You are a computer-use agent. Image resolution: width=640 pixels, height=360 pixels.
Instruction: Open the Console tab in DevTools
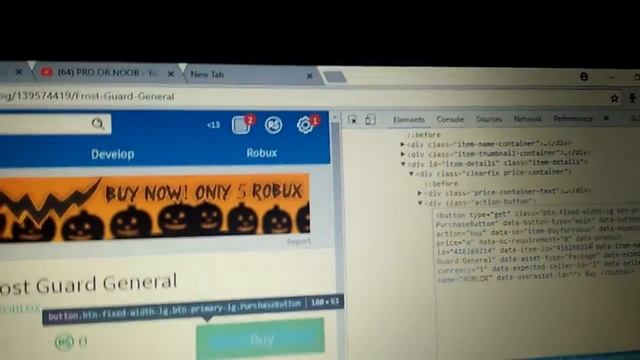[450, 119]
